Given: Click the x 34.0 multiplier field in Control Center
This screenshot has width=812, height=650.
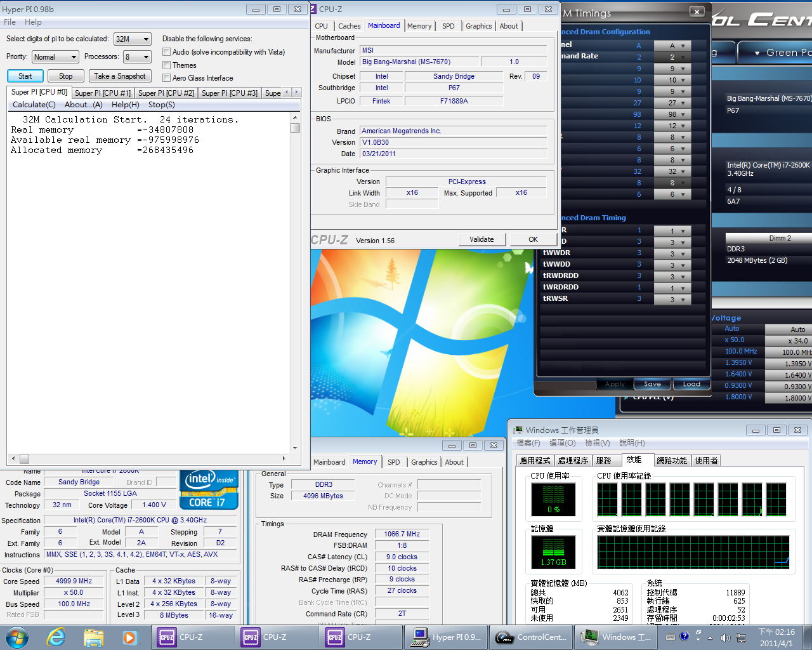Looking at the screenshot, I should click(x=789, y=341).
